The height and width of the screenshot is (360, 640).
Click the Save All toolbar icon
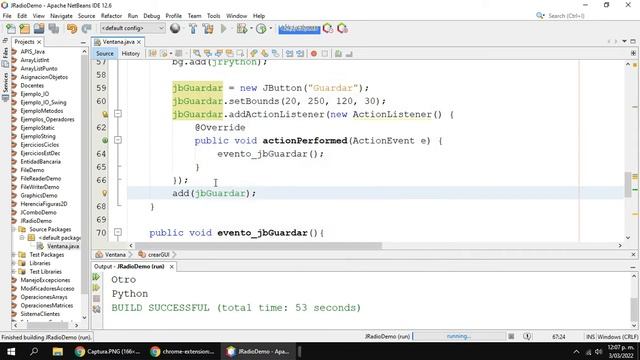53,29
